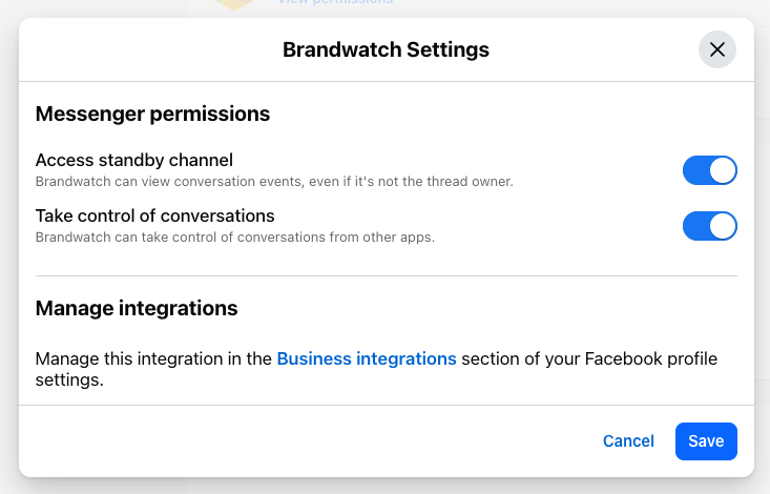The image size is (770, 494).
Task: Cancel the settings changes
Action: (628, 441)
